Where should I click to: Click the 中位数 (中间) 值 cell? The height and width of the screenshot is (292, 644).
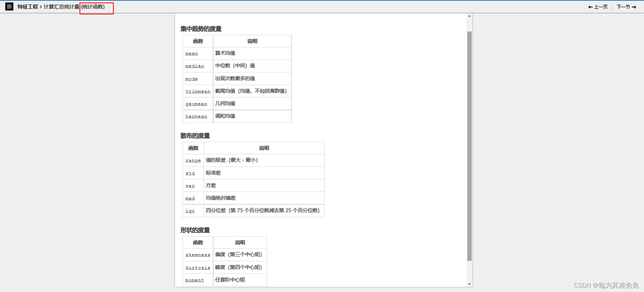[x=252, y=66]
